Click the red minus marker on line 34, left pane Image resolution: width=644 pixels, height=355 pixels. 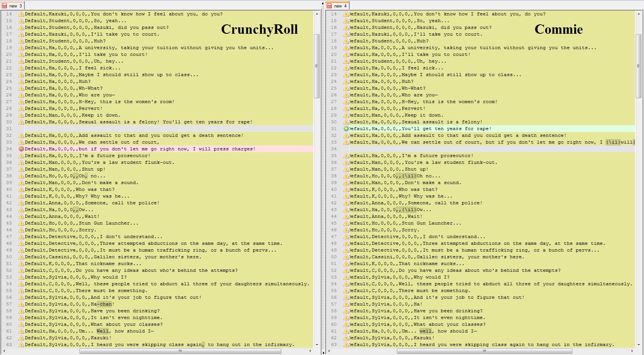coord(21,149)
